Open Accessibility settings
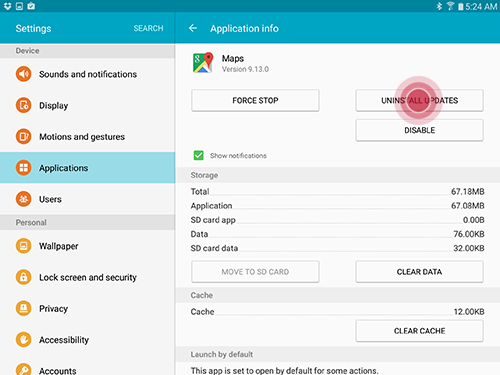Image resolution: width=500 pixels, height=375 pixels. (x=87, y=340)
